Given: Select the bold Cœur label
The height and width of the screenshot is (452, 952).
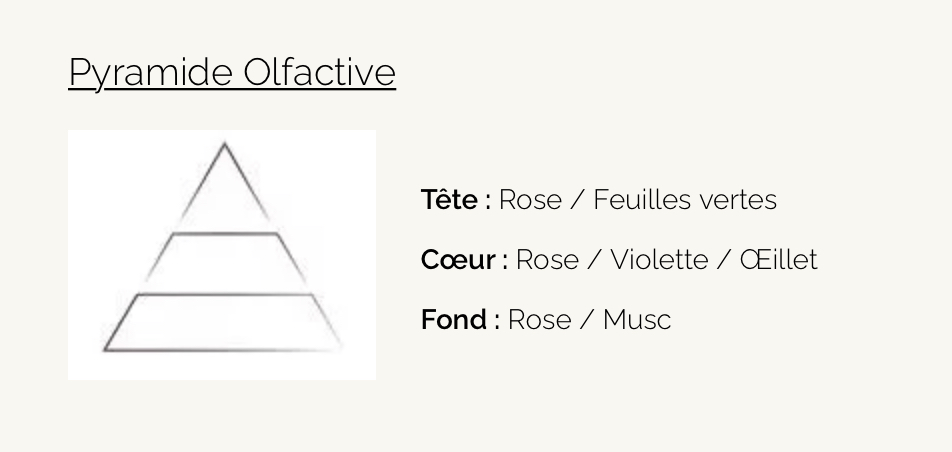Looking at the screenshot, I should (x=458, y=259).
